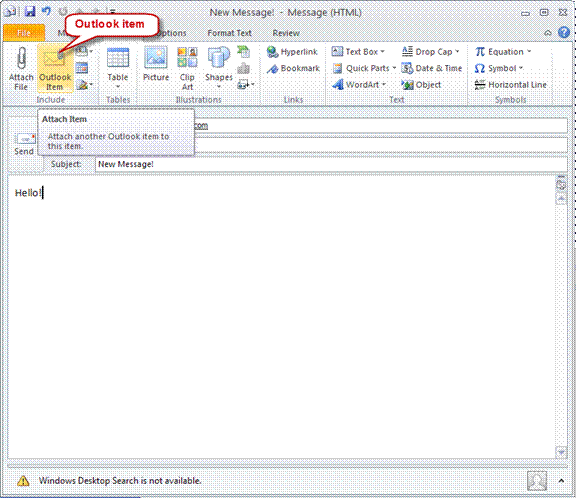Expand the Table dropdown arrow

[118, 87]
